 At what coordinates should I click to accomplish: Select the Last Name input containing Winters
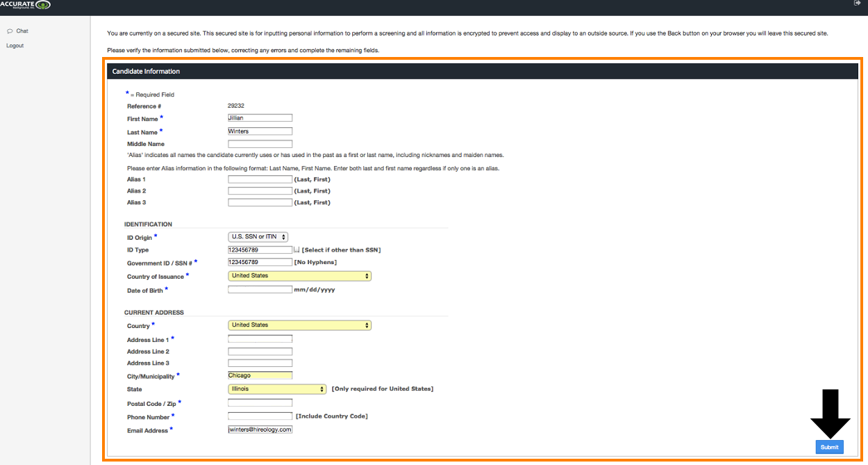(260, 131)
